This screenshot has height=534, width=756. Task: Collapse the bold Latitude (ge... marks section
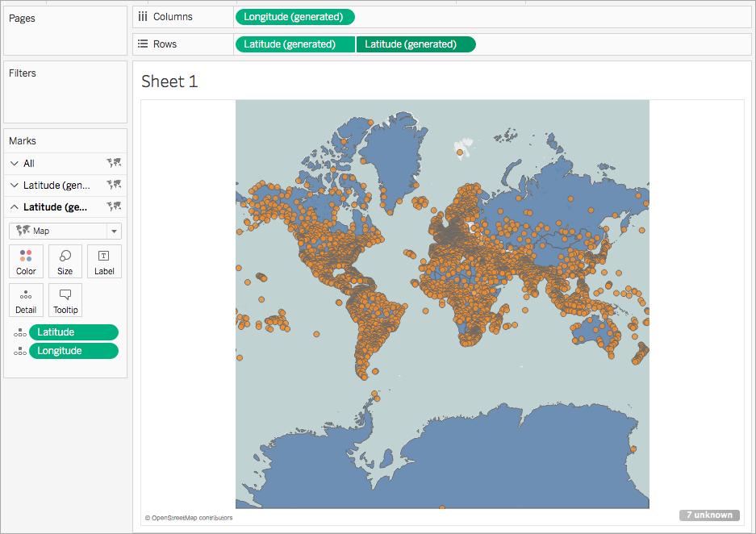(15, 207)
